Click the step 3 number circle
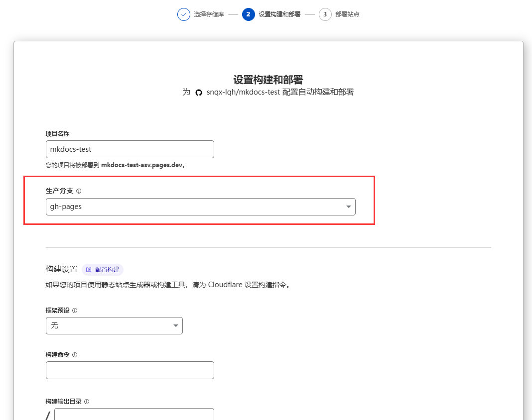This screenshot has height=420, width=532. [x=325, y=14]
